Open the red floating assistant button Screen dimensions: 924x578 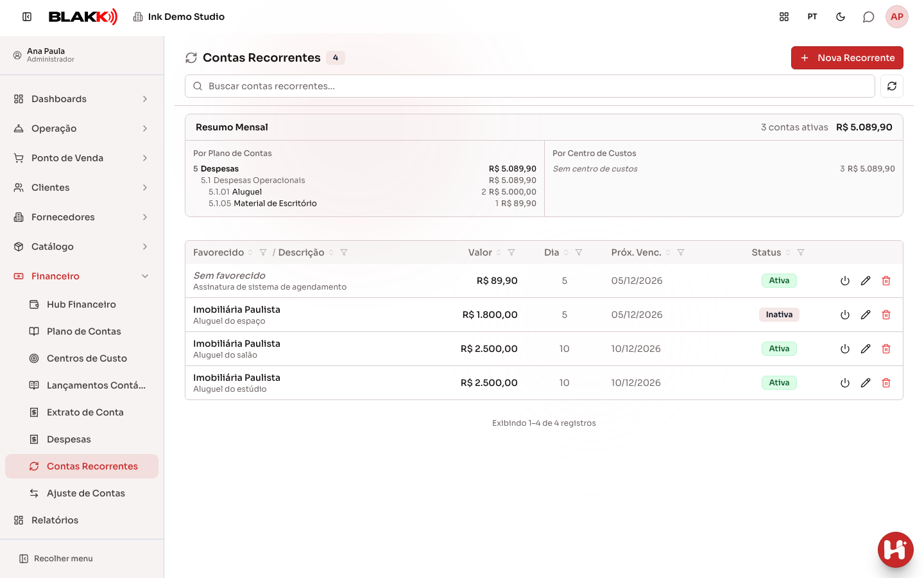[x=896, y=550]
